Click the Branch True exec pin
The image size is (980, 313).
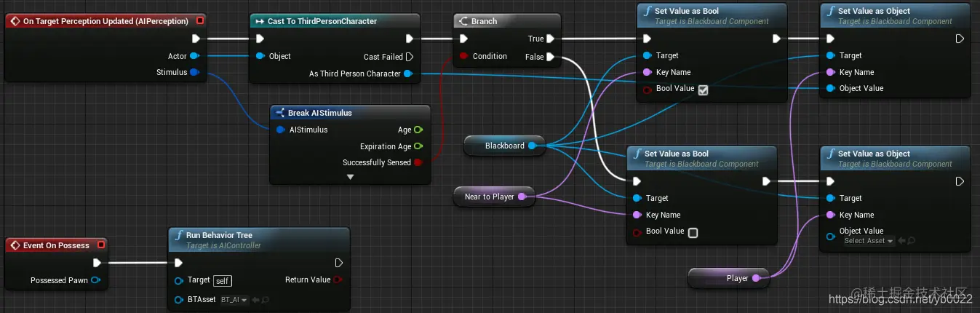(551, 39)
